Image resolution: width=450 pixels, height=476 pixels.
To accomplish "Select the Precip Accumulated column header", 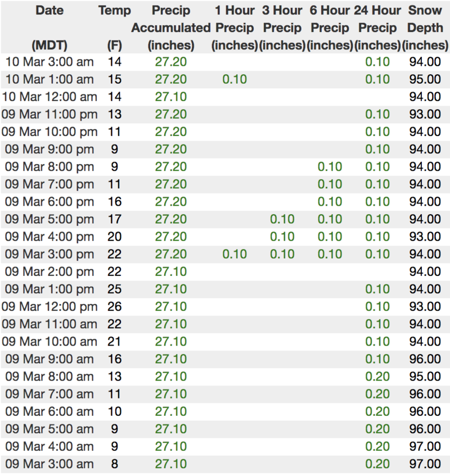I will [x=171, y=28].
